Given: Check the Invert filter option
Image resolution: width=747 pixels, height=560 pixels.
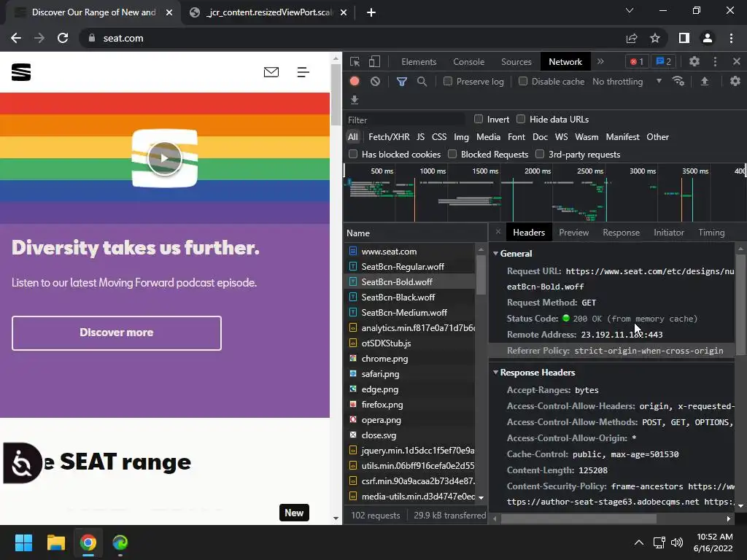Looking at the screenshot, I should pos(479,119).
